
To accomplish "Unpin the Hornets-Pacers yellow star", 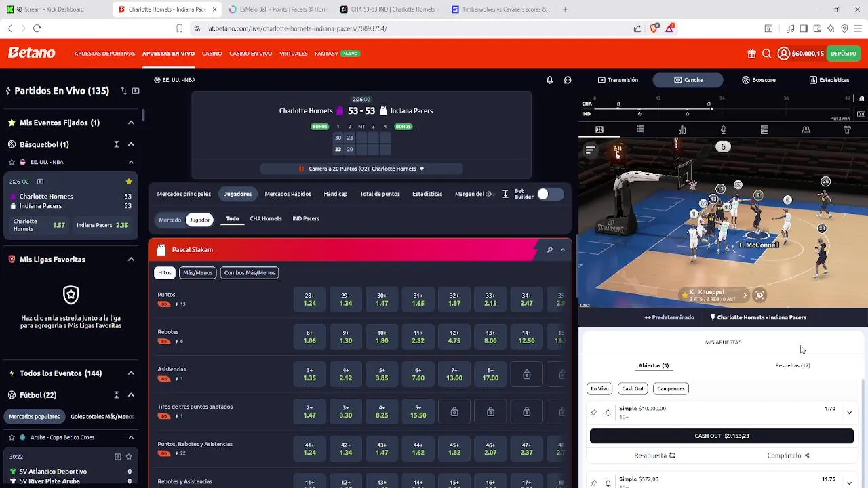I will (x=128, y=182).
